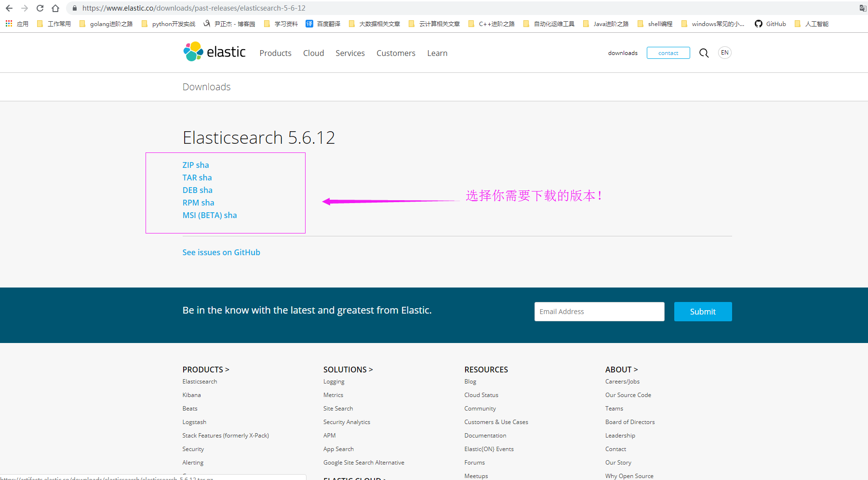Viewport: 868px width, 480px height.
Task: Click the browser forward arrow
Action: 25,8
